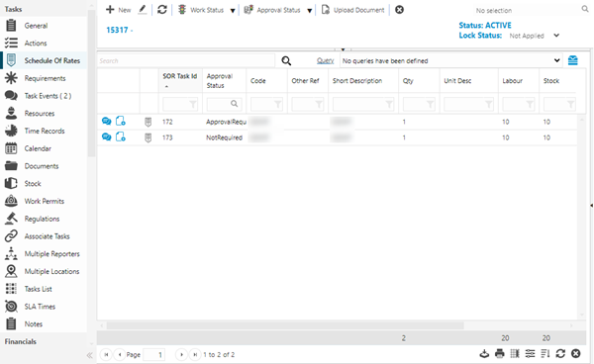Screen dimensions: 594x364
Task: Click the grid settings sliders icon
Action: coord(530,354)
